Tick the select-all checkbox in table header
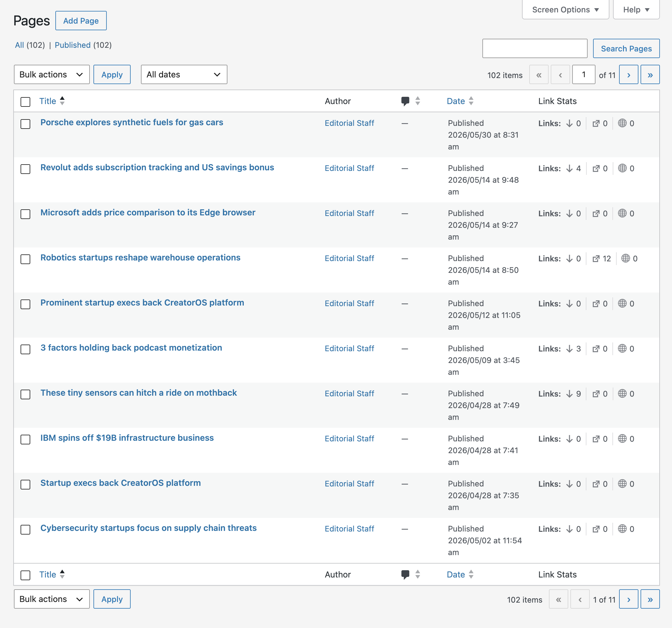Screen dimensions: 672x628 [x=25, y=102]
